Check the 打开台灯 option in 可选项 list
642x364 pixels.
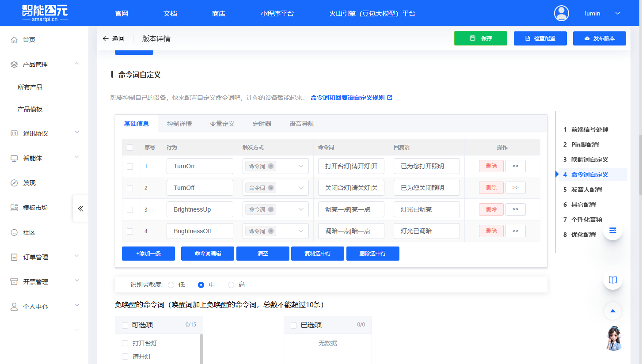point(125,343)
